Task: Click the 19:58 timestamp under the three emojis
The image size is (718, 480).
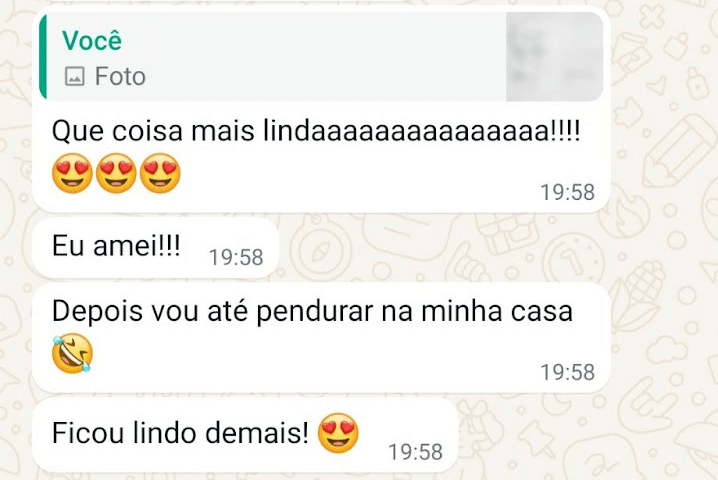Action: click(x=567, y=193)
